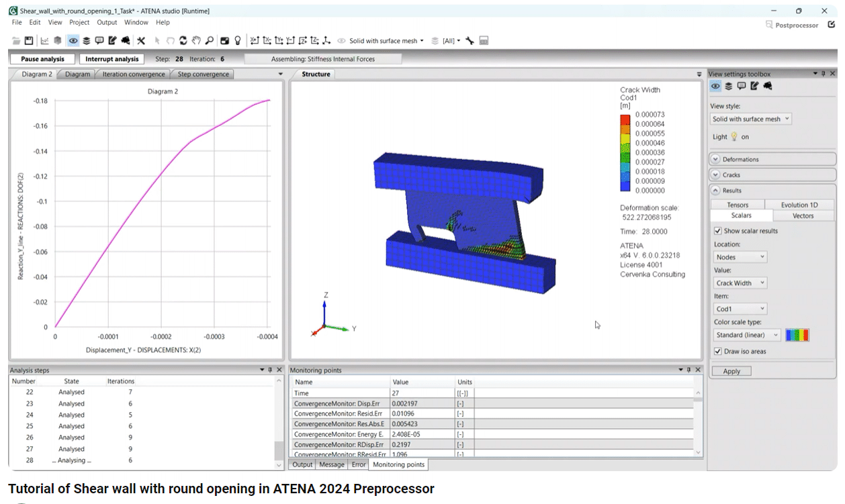845x504 pixels.
Task: Click the Save icon in the main toolbar
Action: point(28,41)
